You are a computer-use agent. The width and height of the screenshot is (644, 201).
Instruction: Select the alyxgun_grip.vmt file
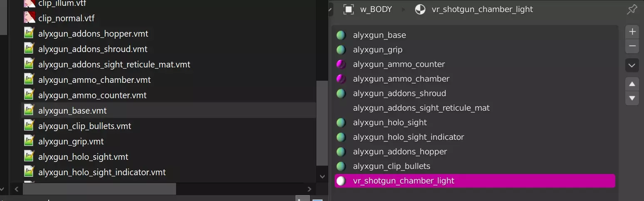tap(71, 141)
